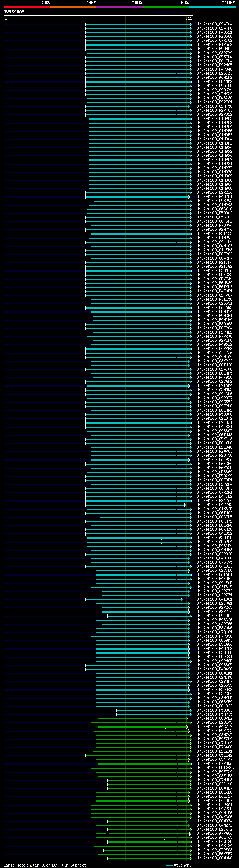Click the red 20% identity legend segment

[27, 7]
